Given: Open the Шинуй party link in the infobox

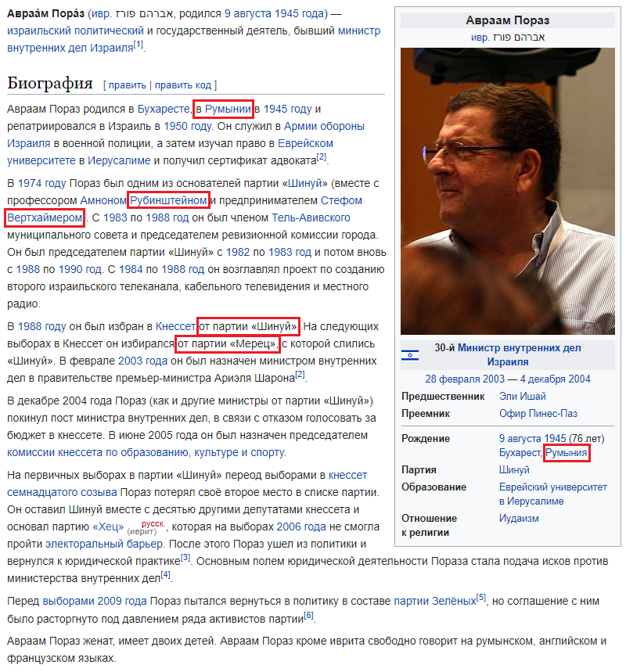Looking at the screenshot, I should [x=514, y=469].
